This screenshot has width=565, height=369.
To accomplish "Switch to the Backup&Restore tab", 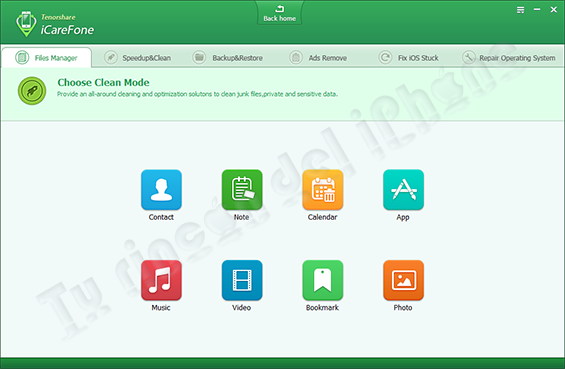I will coord(227,58).
